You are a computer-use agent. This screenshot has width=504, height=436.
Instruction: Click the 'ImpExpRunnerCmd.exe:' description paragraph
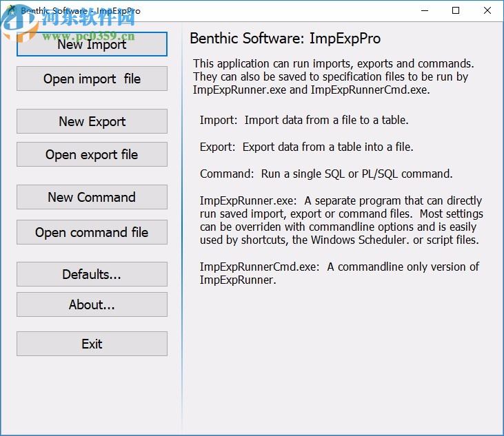coord(339,273)
